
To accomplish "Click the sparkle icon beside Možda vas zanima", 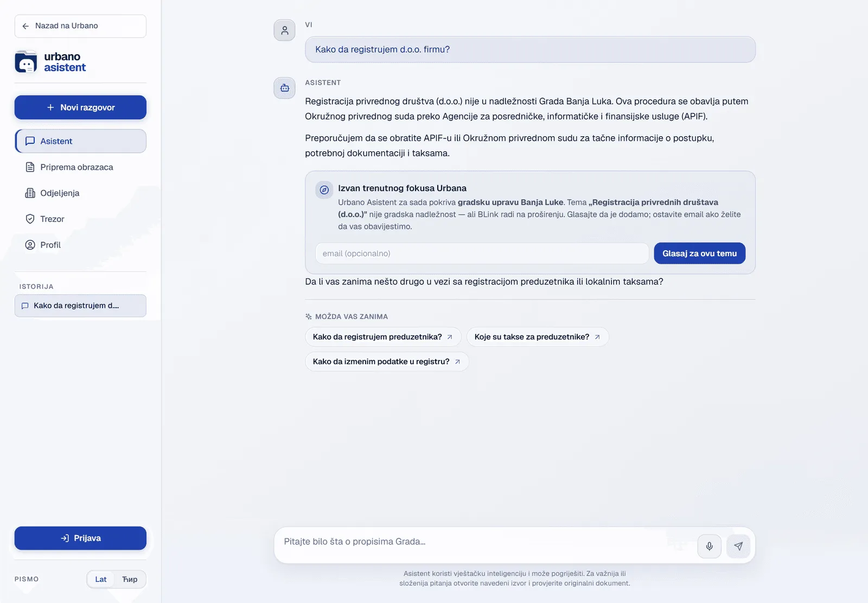I will pyautogui.click(x=309, y=316).
